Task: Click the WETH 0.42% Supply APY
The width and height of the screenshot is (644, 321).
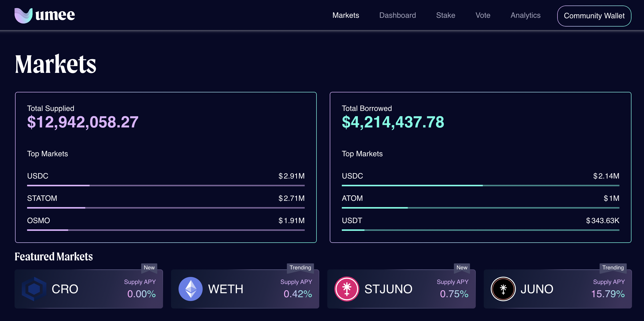Action: (298, 294)
